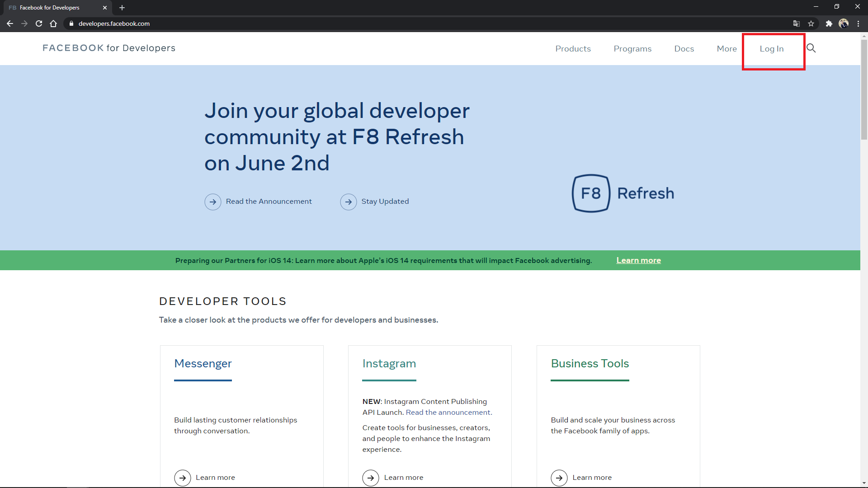Reload the current page

click(39, 23)
